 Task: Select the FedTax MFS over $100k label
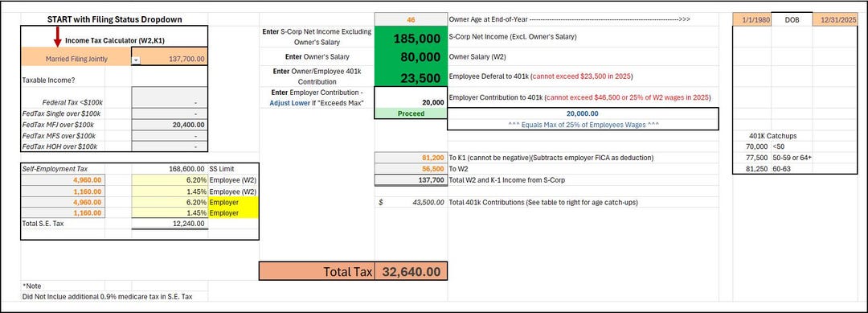pos(59,136)
